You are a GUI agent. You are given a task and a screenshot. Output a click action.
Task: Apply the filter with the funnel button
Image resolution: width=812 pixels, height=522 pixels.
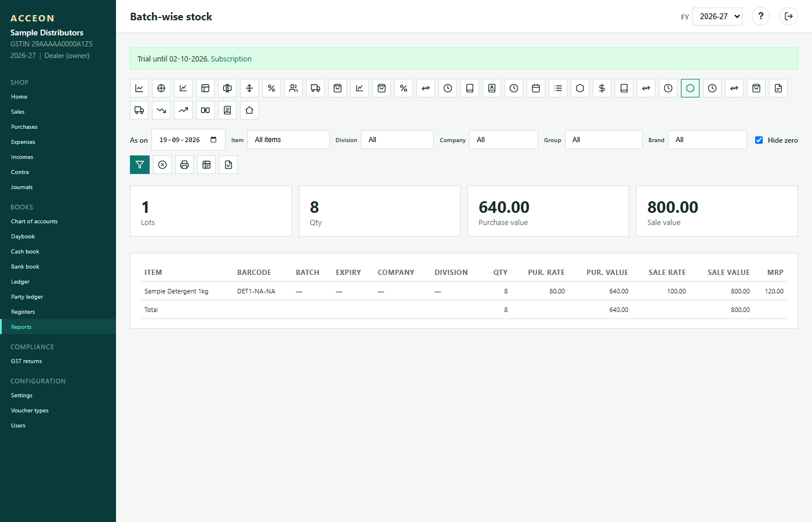(x=140, y=165)
